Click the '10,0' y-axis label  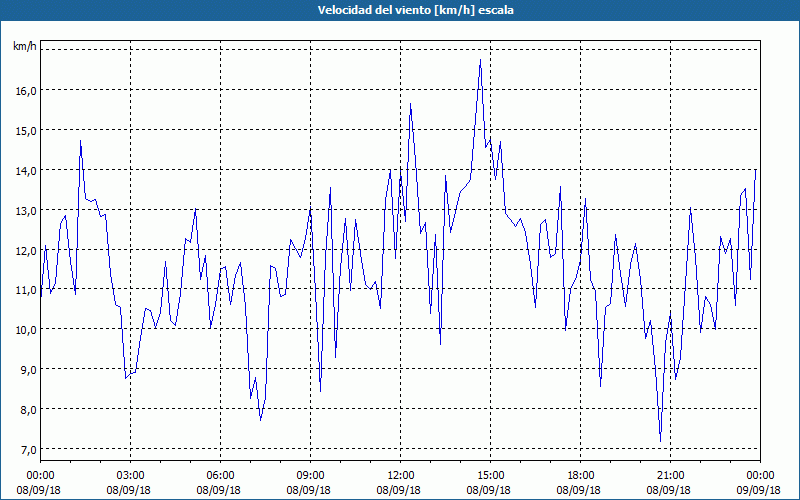[x=26, y=330]
